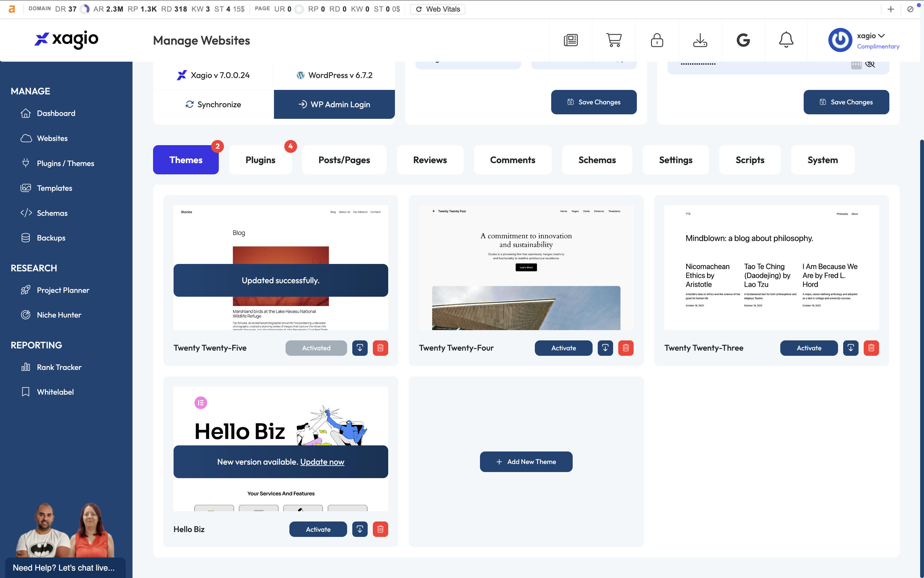The width and height of the screenshot is (924, 578).
Task: Open Niche Hunter
Action: (51, 315)
